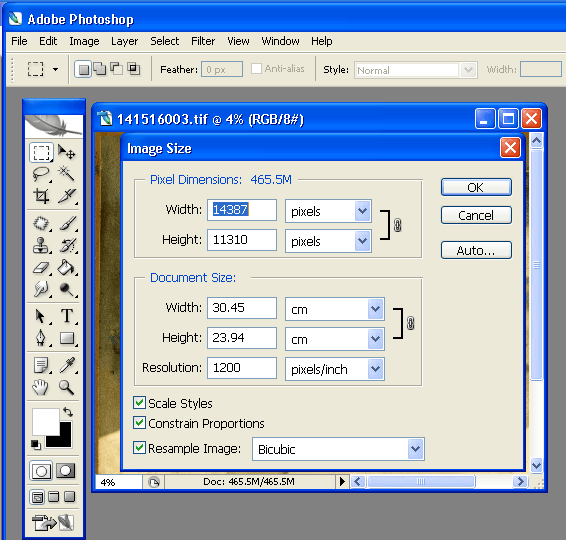Screen dimensions: 566x540
Task: Toggle the Scale Styles checkbox
Action: click(139, 402)
